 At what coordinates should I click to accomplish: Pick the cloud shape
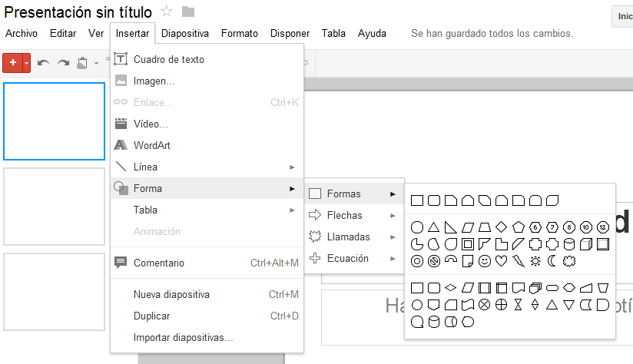point(569,261)
